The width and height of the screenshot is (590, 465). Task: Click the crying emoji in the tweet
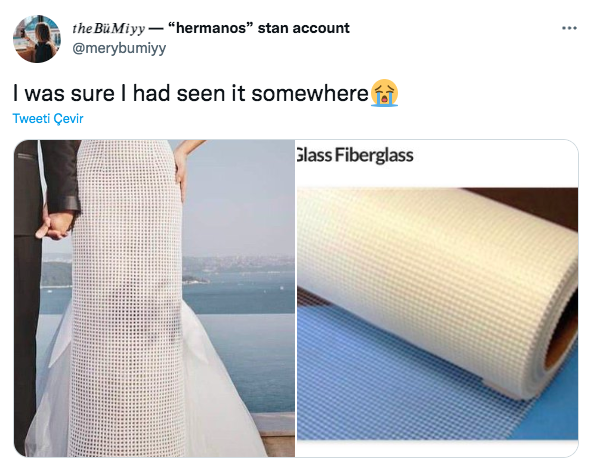pos(384,93)
